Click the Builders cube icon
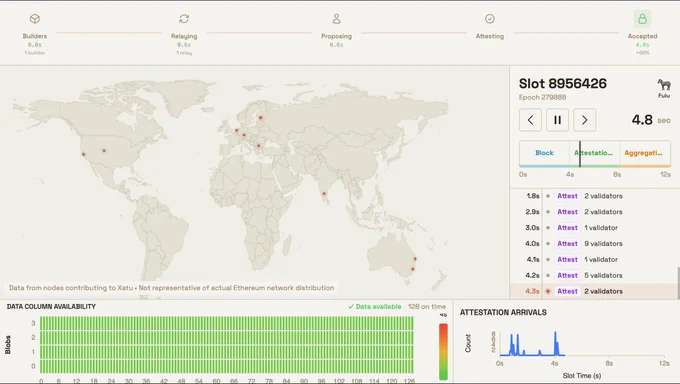Screen dimensions: 680x384 point(35,19)
